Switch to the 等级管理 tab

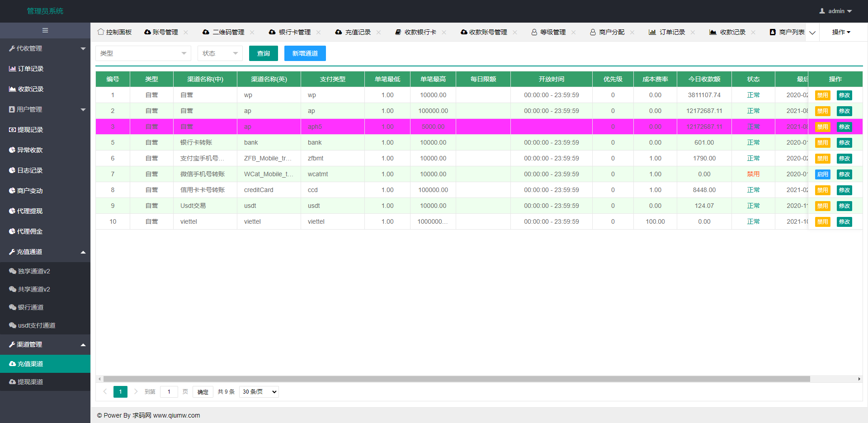click(552, 32)
